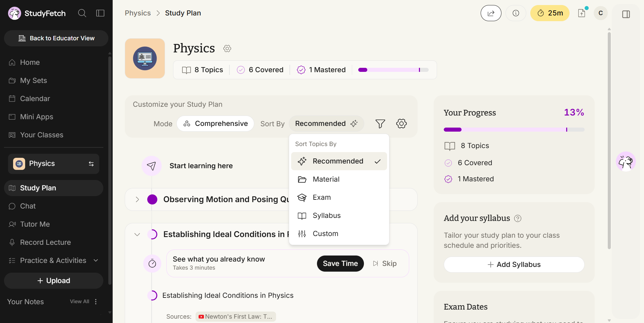Click Add Syllabus button
This screenshot has height=323, width=644.
click(x=514, y=265)
